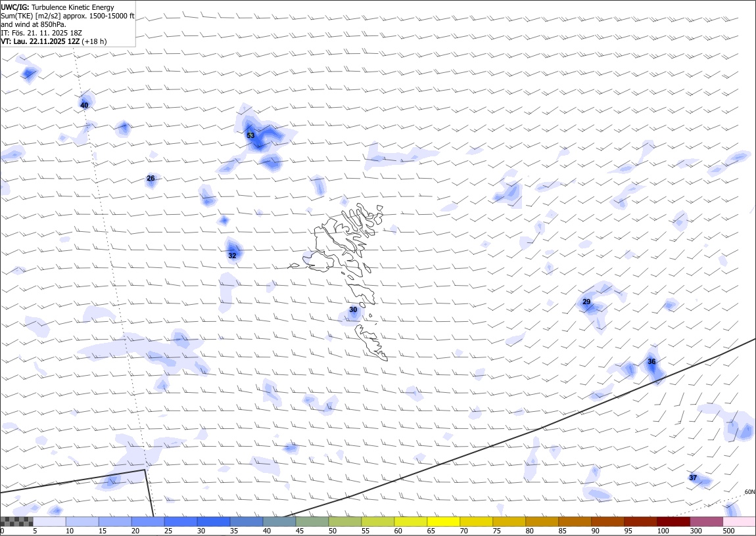Click the legend tick label '60'
The width and height of the screenshot is (756, 536).
coord(398,531)
